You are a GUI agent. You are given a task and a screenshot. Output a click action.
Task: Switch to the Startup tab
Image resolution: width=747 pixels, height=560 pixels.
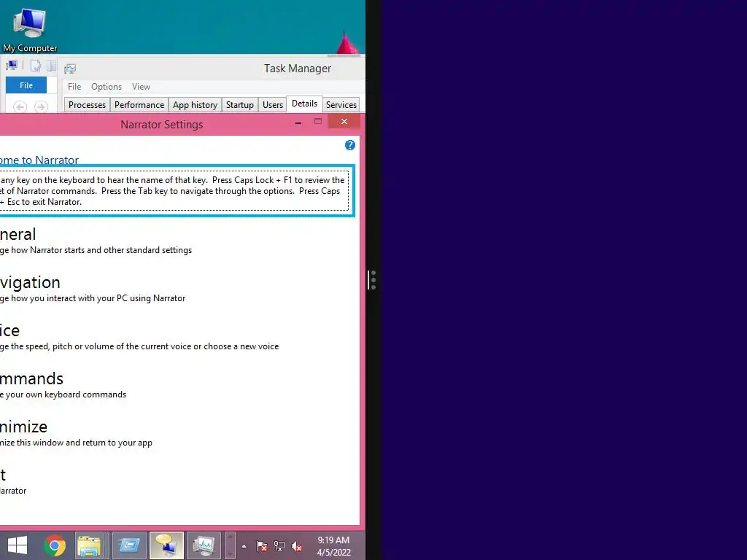coord(239,105)
